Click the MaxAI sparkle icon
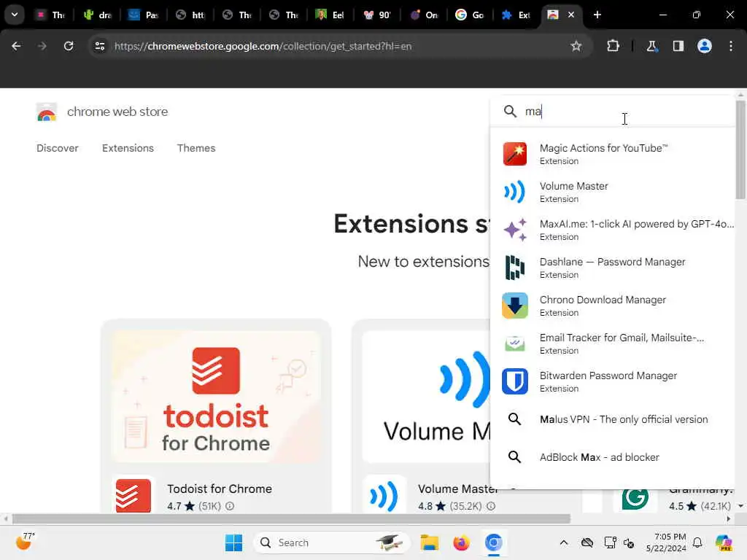Screen dimensions: 747x560 click(515, 230)
